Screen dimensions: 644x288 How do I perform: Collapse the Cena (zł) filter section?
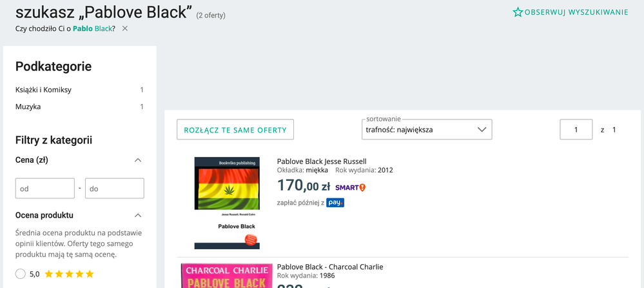pos(137,160)
